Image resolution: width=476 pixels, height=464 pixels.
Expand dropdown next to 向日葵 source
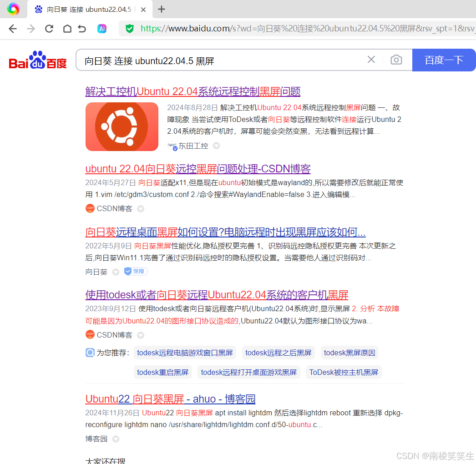pyautogui.click(x=116, y=272)
